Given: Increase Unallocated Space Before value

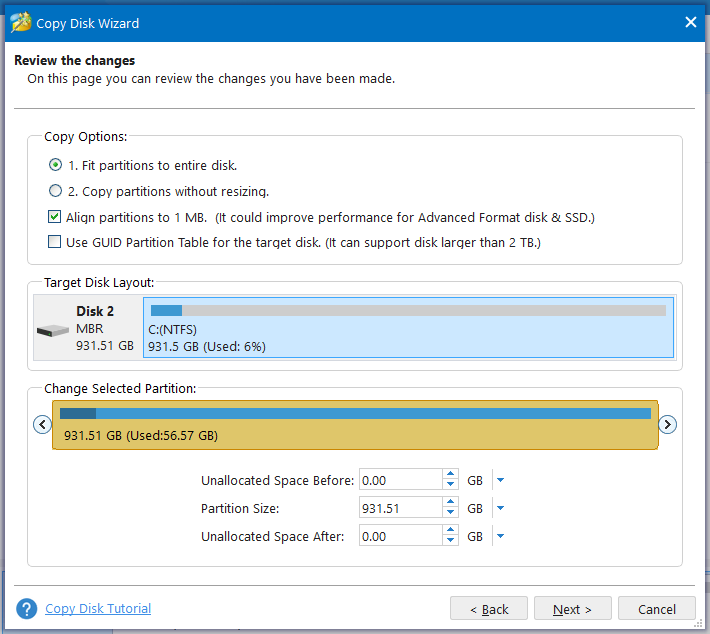Looking at the screenshot, I should pyautogui.click(x=450, y=474).
